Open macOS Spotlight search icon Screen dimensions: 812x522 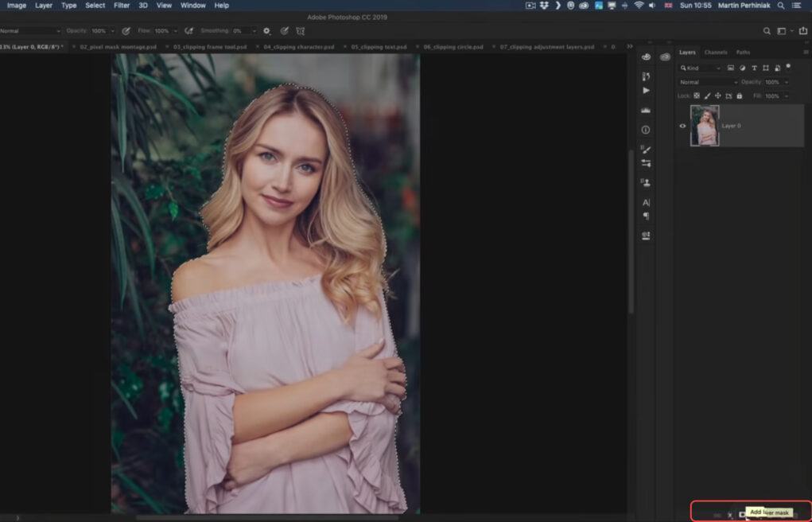click(x=780, y=6)
